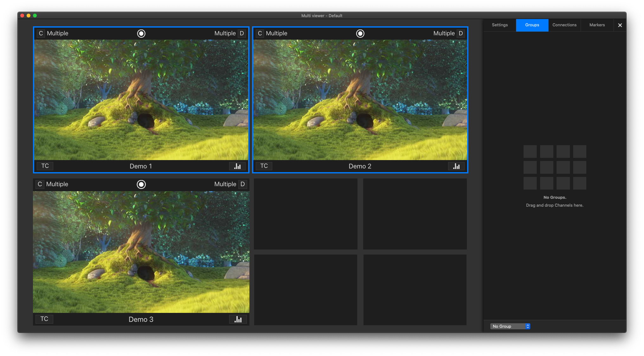Open the Connections tab

coord(564,25)
